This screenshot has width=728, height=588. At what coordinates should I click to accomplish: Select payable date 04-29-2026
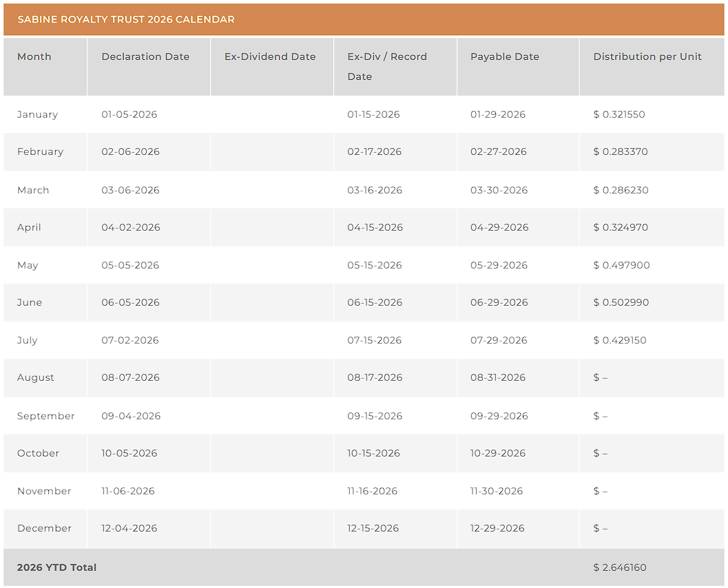pyautogui.click(x=499, y=227)
